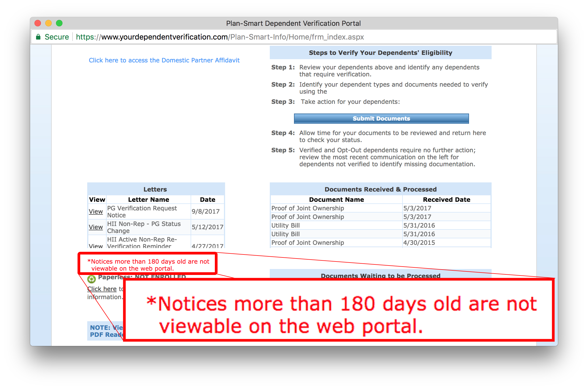
Task: Click the green fullscreen window button
Action: (x=59, y=23)
